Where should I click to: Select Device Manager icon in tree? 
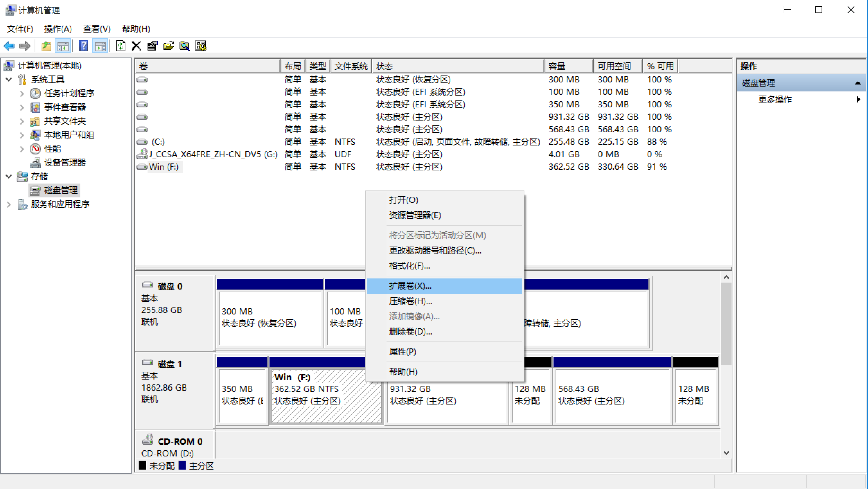coord(35,162)
